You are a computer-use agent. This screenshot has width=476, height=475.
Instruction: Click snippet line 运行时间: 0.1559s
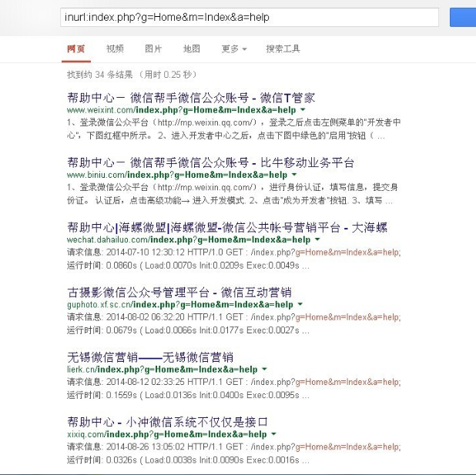[188, 395]
